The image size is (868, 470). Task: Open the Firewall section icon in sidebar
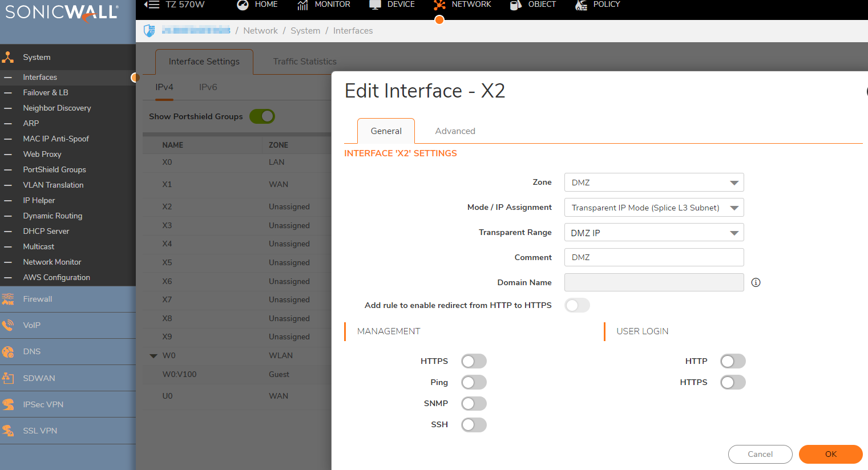pos(8,299)
